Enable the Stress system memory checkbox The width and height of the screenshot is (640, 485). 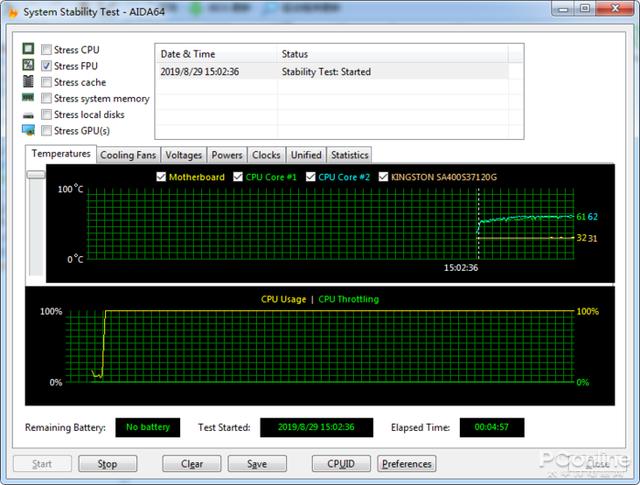pyautogui.click(x=46, y=99)
